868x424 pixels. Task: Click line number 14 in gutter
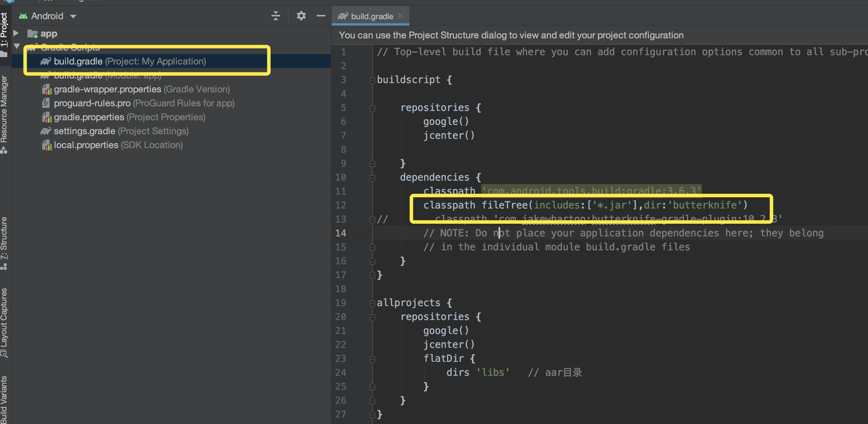[x=341, y=233]
